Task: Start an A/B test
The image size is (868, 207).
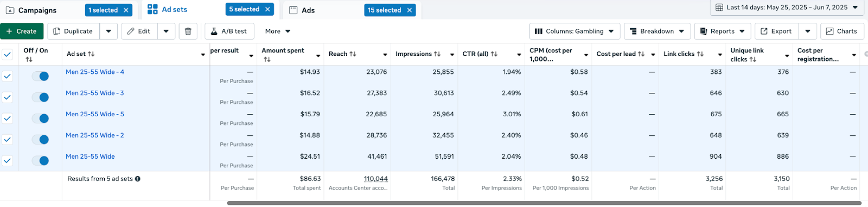Action: coord(229,32)
